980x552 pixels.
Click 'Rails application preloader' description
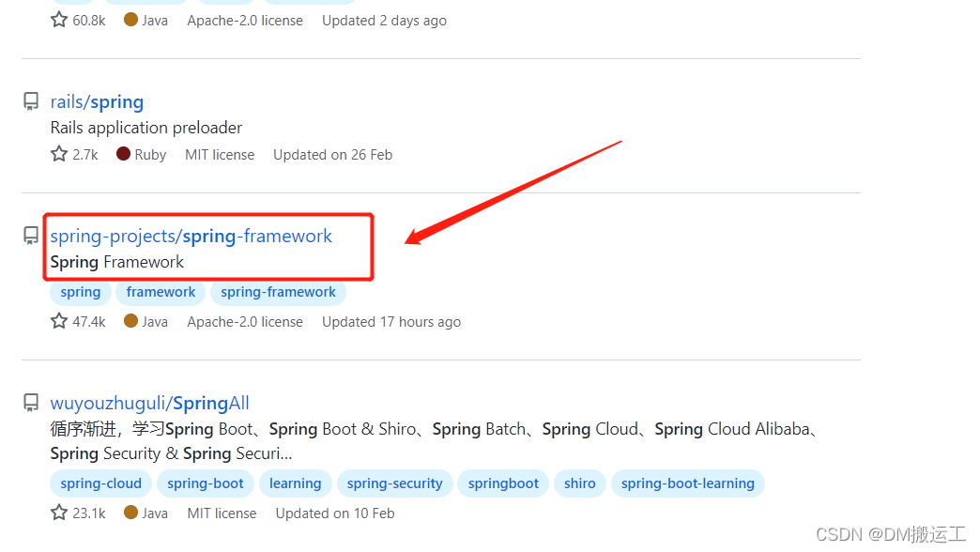pyautogui.click(x=146, y=128)
